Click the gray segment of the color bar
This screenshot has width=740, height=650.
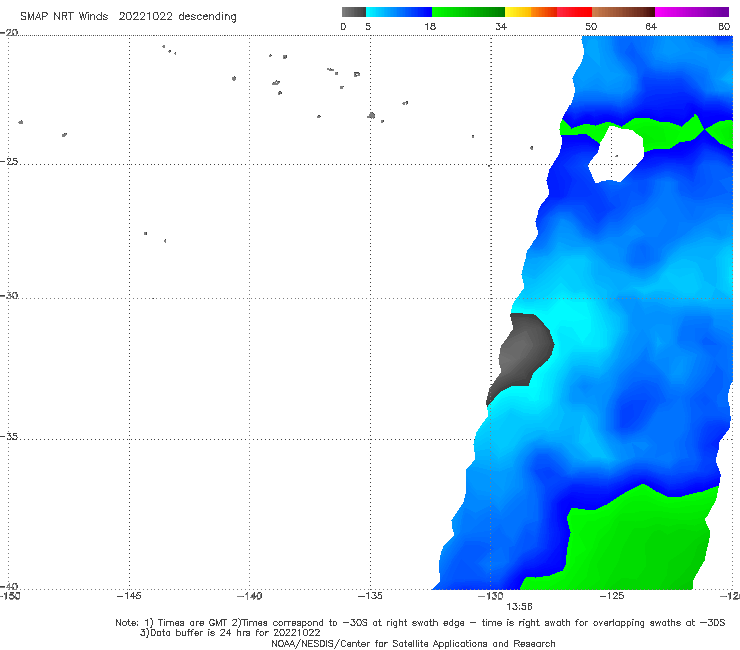tap(354, 12)
